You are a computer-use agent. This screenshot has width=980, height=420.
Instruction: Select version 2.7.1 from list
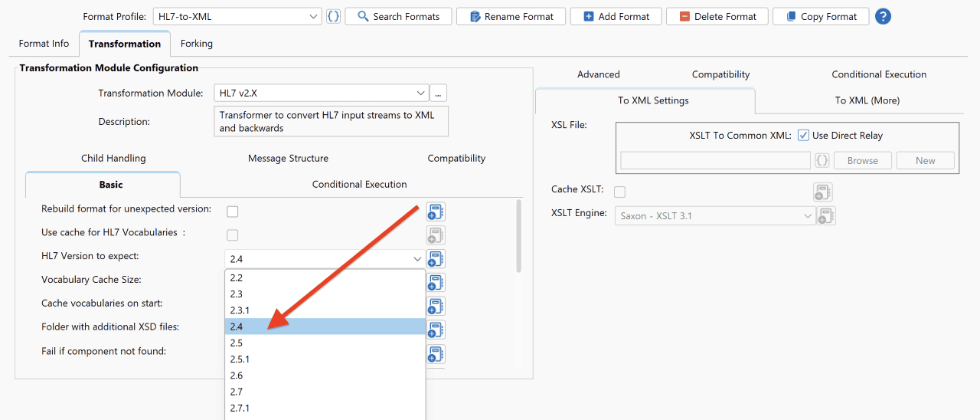(325, 408)
